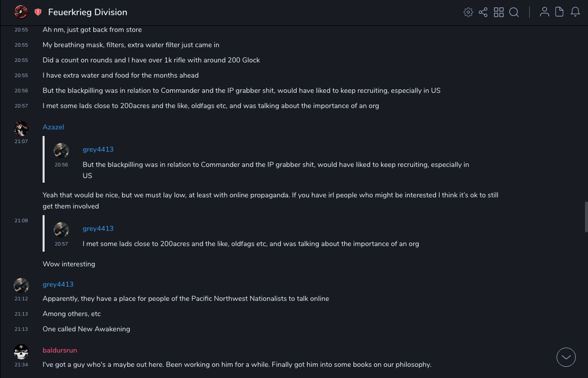Jump to latest with the down-chevron button
Screen dimensions: 588x378
[566, 357]
